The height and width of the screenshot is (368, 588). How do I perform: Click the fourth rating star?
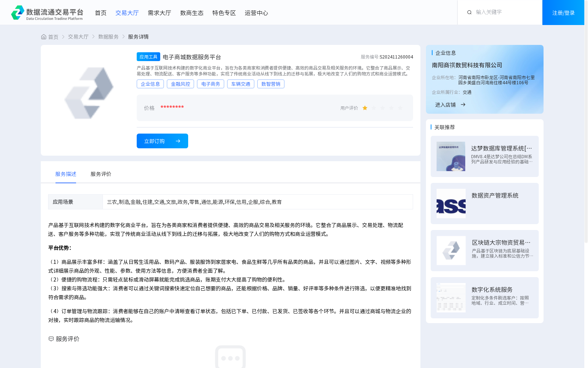coord(391,108)
